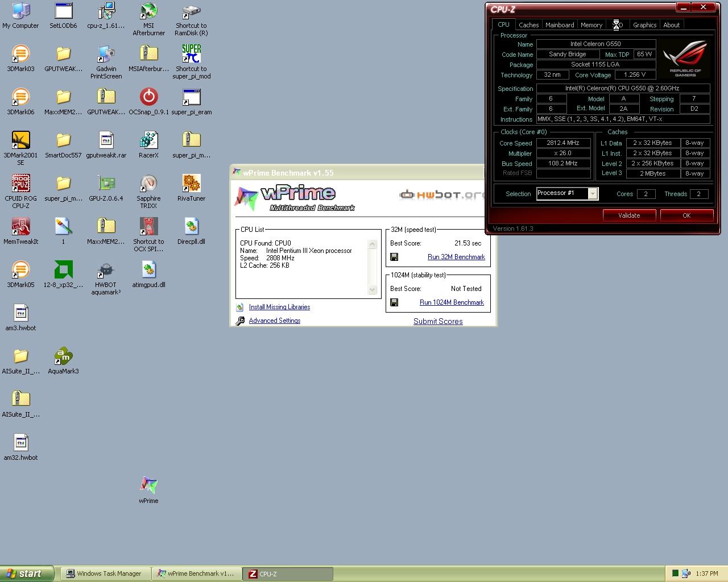Open the cpu-z_1.61 desktop shortcut
This screenshot has height=582, width=728.
pos(106,16)
